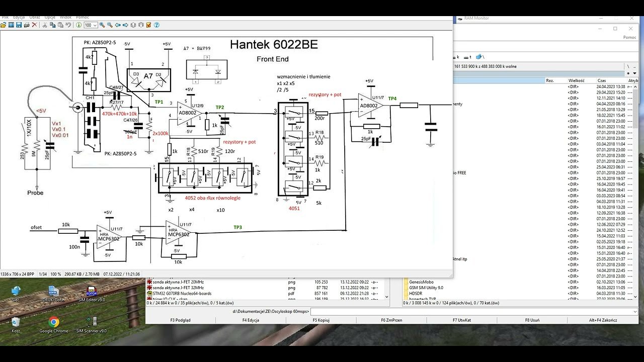Show image information via green i icon
The image size is (644, 362).
point(78,25)
